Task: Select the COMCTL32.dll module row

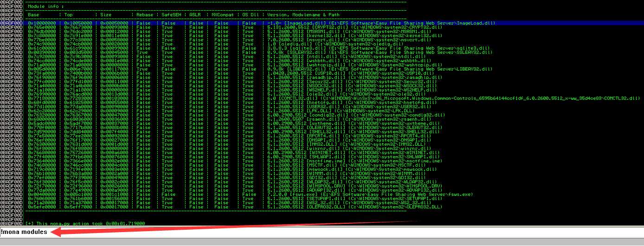Action: pyautogui.click(x=322, y=98)
